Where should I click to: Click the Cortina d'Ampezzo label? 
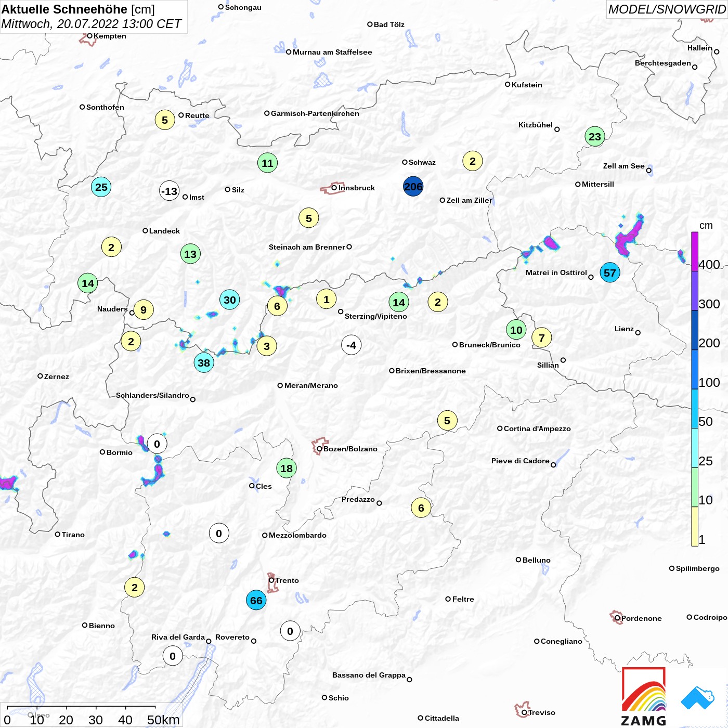coord(537,428)
